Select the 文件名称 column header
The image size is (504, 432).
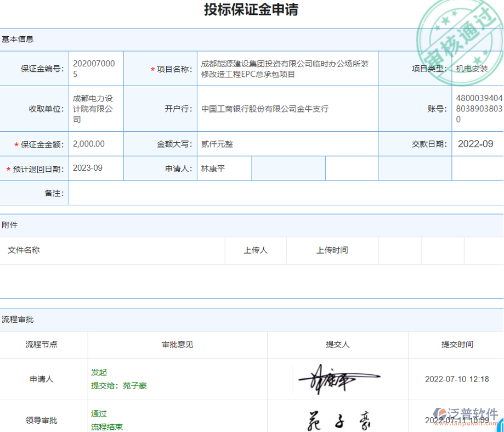pyautogui.click(x=24, y=250)
